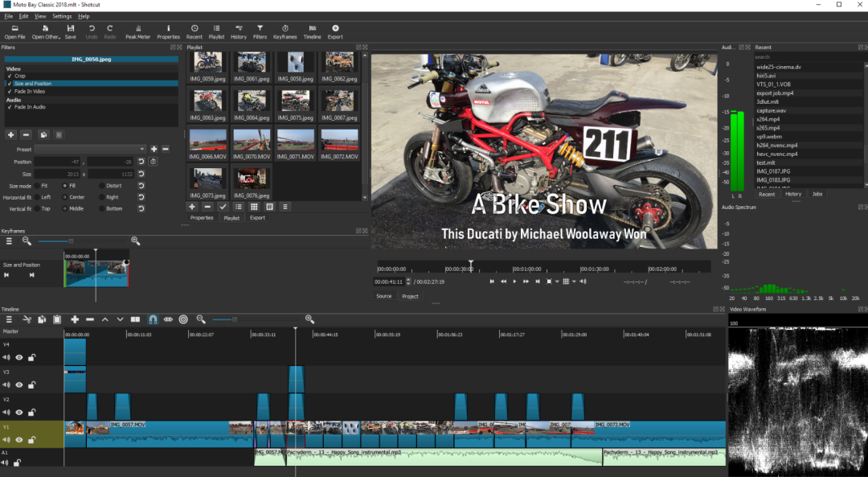Click playlist view as icons button
This screenshot has height=477, width=868.
pos(253,207)
